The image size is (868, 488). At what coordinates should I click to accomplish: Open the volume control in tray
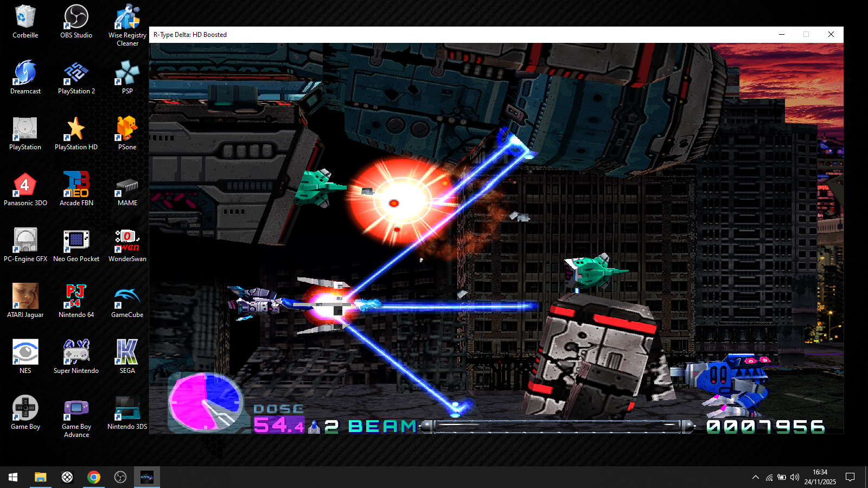[795, 477]
